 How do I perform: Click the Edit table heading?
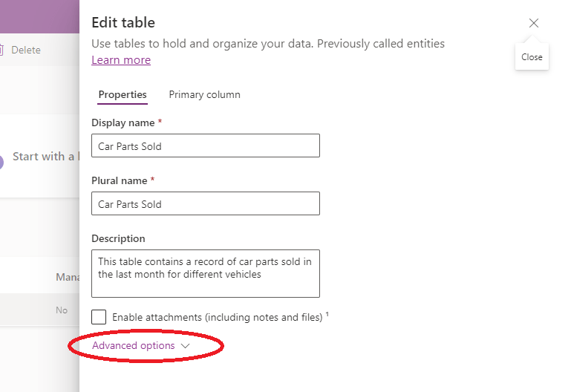coord(123,23)
